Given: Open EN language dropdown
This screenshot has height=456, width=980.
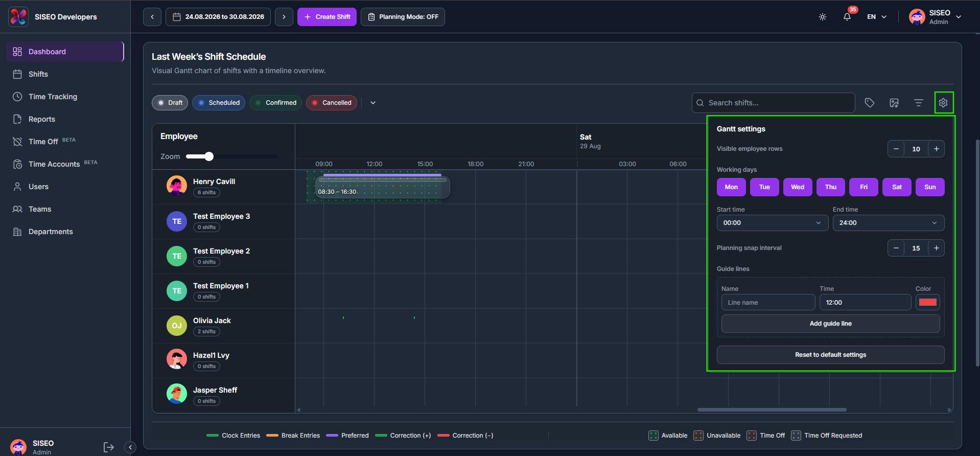Looking at the screenshot, I should click(877, 17).
